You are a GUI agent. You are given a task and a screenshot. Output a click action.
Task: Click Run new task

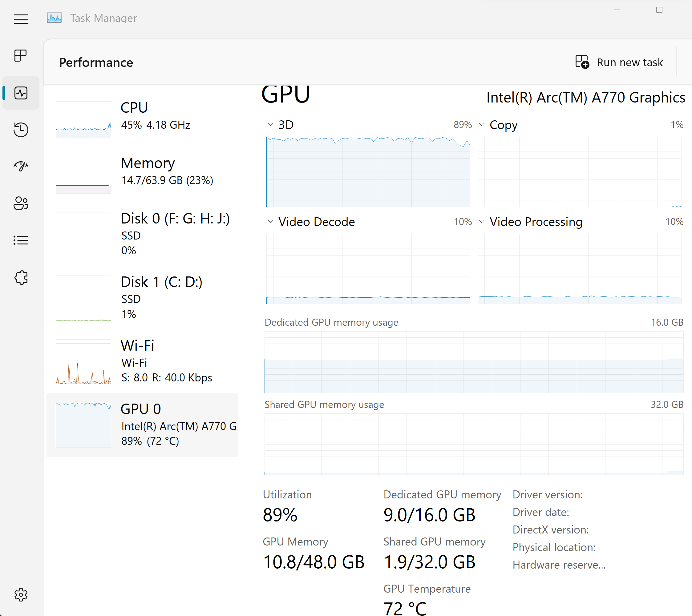coord(620,62)
